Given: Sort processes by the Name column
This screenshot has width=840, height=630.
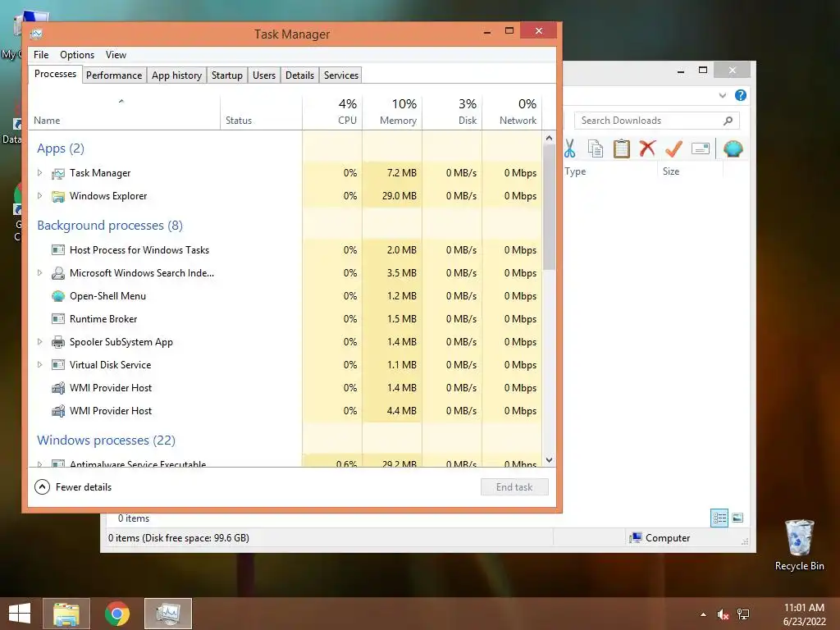Looking at the screenshot, I should (124, 112).
